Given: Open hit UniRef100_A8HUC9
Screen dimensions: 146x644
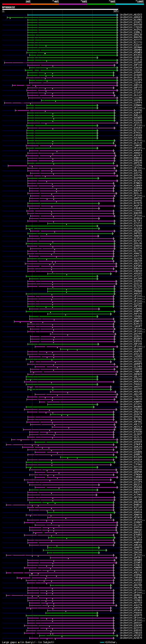Looking at the screenshot, I should coord(131,17).
